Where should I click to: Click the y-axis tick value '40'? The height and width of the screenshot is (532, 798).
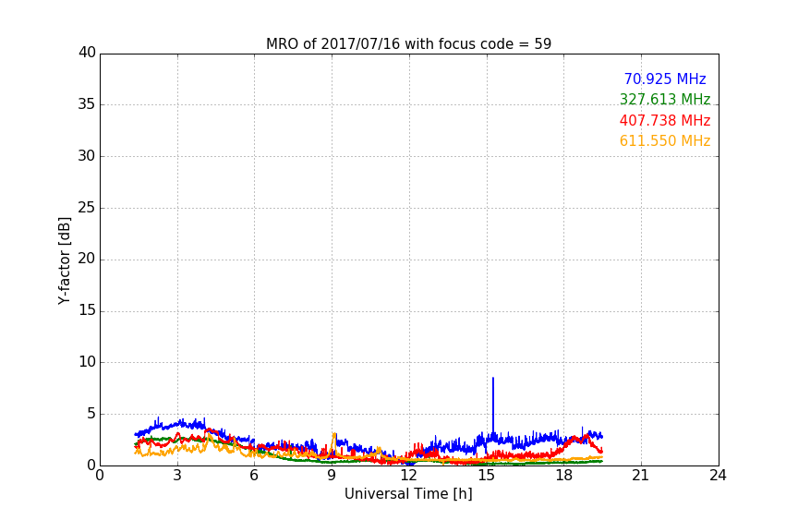[x=87, y=53]
